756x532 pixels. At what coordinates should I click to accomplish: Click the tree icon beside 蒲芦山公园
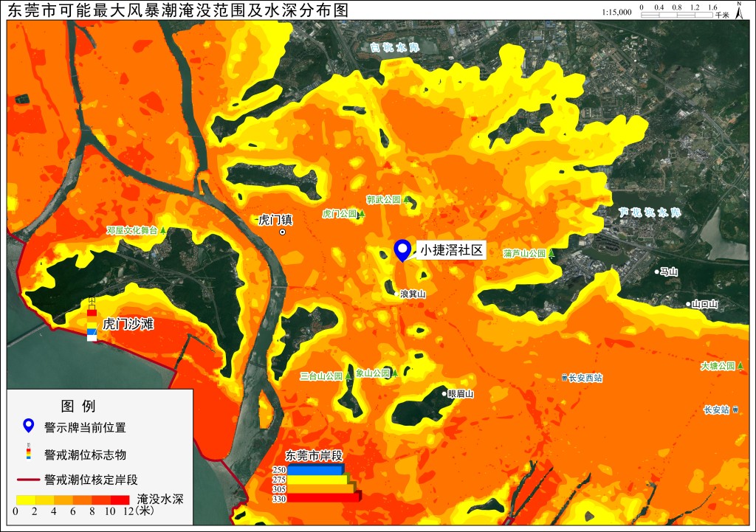(x=551, y=253)
